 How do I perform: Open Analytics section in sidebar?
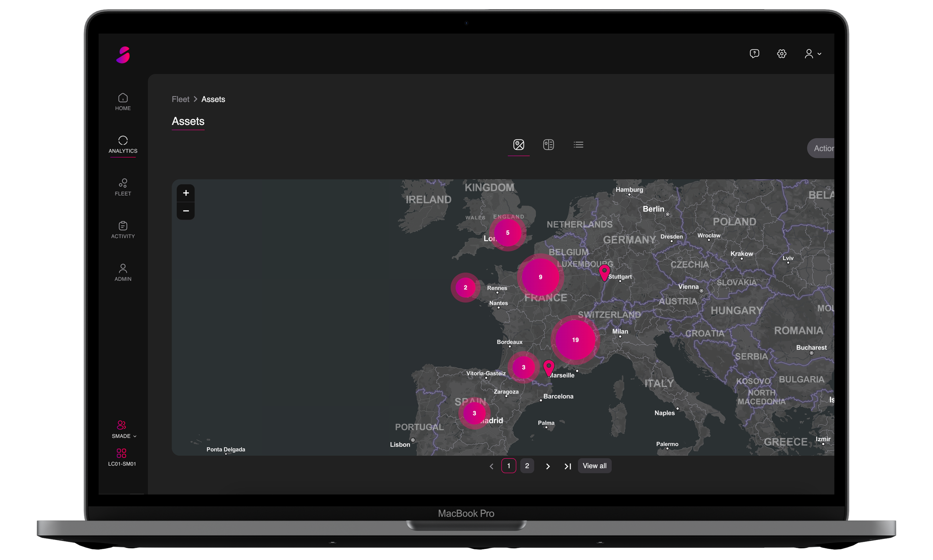tap(123, 145)
